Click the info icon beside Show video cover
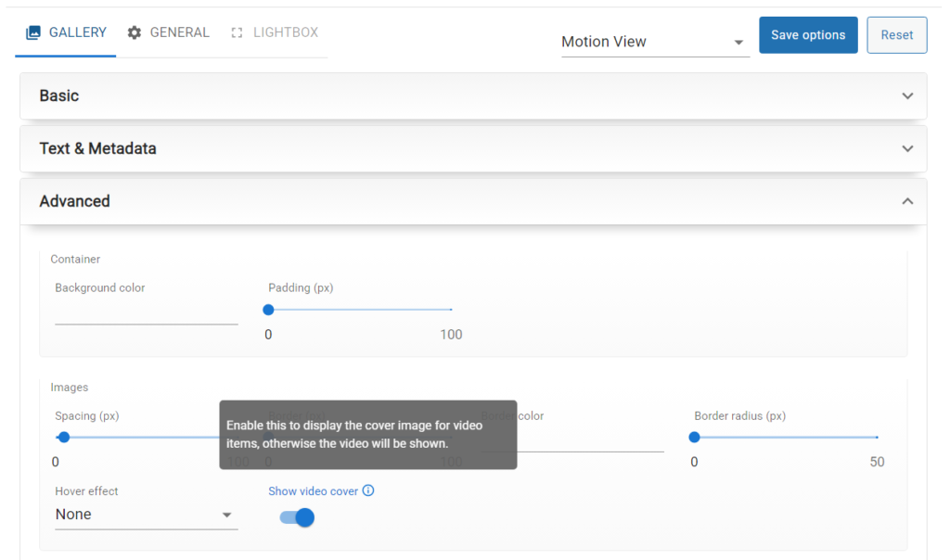The image size is (950, 560). click(x=368, y=491)
